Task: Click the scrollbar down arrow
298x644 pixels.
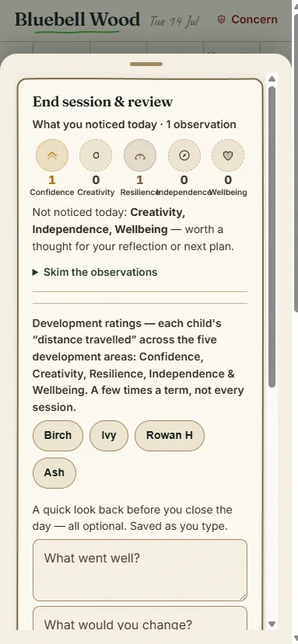Action: point(272,624)
